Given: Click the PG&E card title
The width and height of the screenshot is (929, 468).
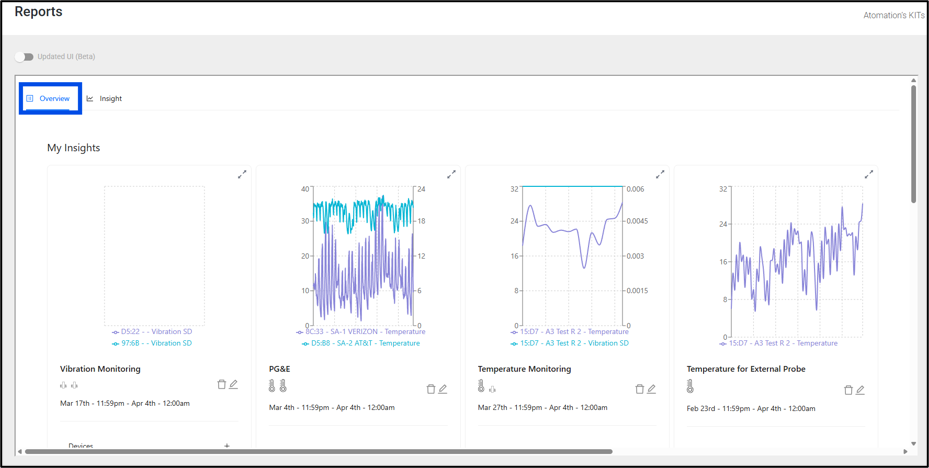Looking at the screenshot, I should (279, 368).
